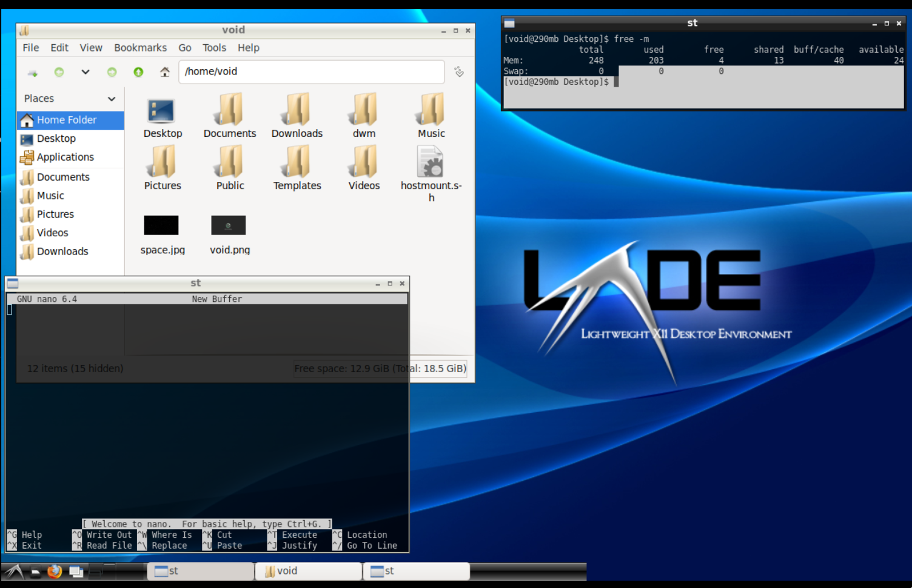Click the "GNU nano 6.4" header text
The height and width of the screenshot is (588, 912).
coord(47,299)
